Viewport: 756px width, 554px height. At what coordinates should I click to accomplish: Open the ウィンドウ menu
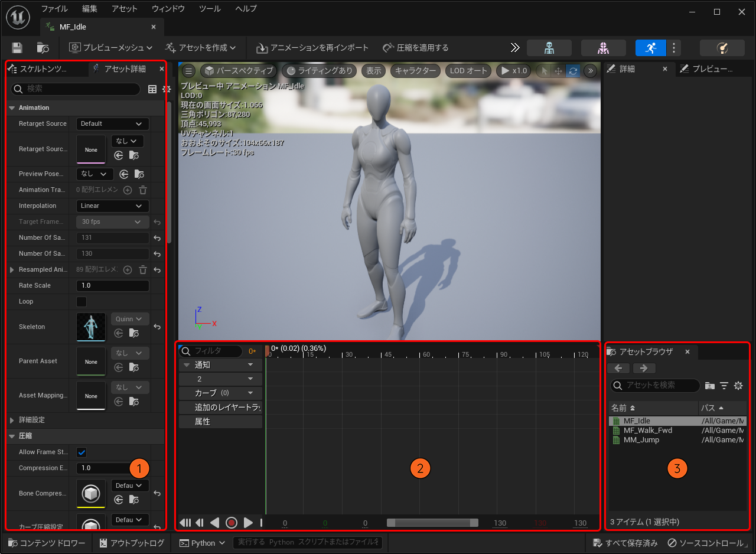[168, 9]
